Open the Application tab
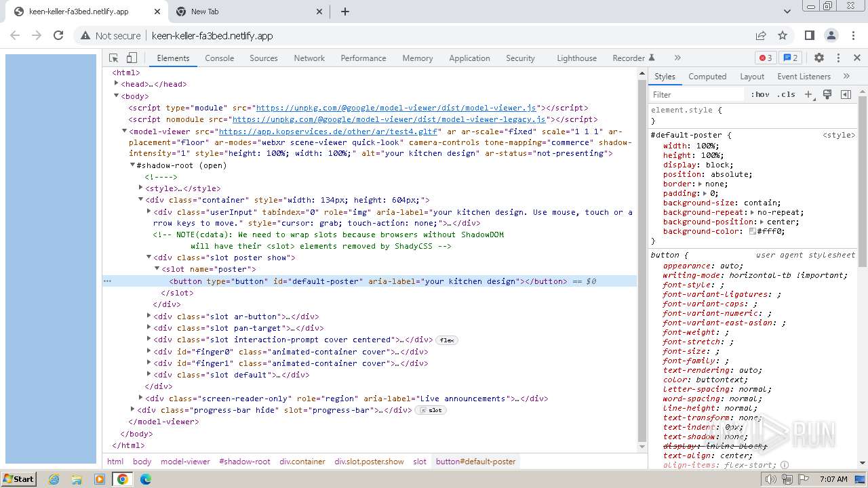Viewport: 868px width, 488px height. [x=469, y=58]
